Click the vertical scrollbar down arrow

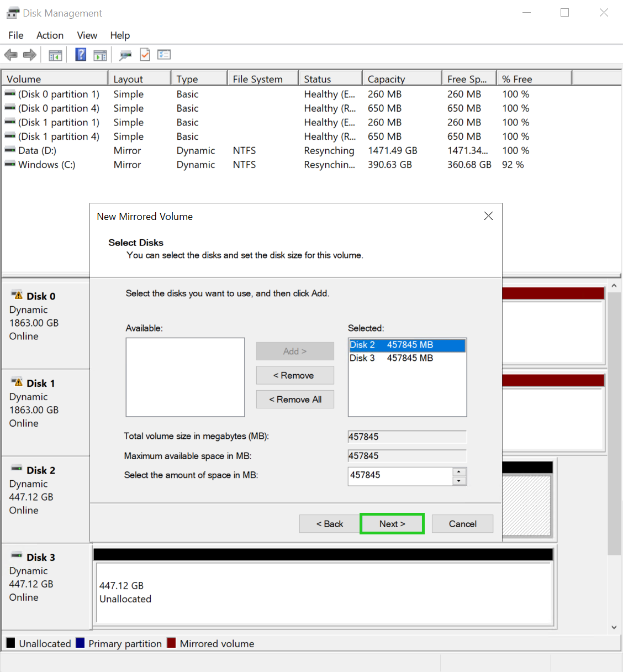[614, 627]
